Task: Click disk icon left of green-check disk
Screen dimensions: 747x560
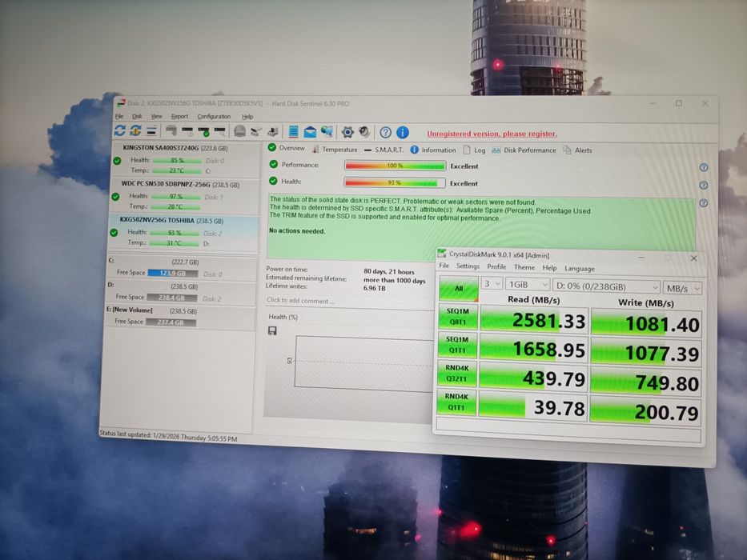Action: point(187,130)
